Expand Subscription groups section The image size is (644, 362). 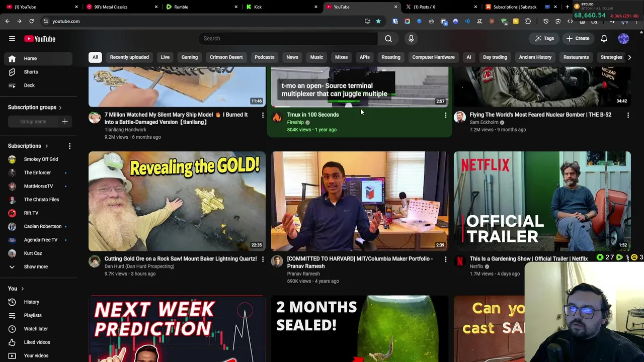60,108
